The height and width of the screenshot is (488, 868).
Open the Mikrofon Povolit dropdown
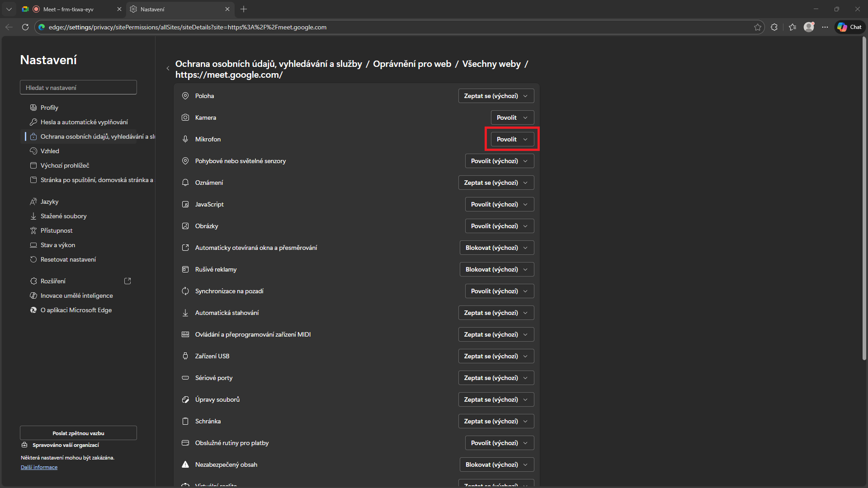pos(512,139)
